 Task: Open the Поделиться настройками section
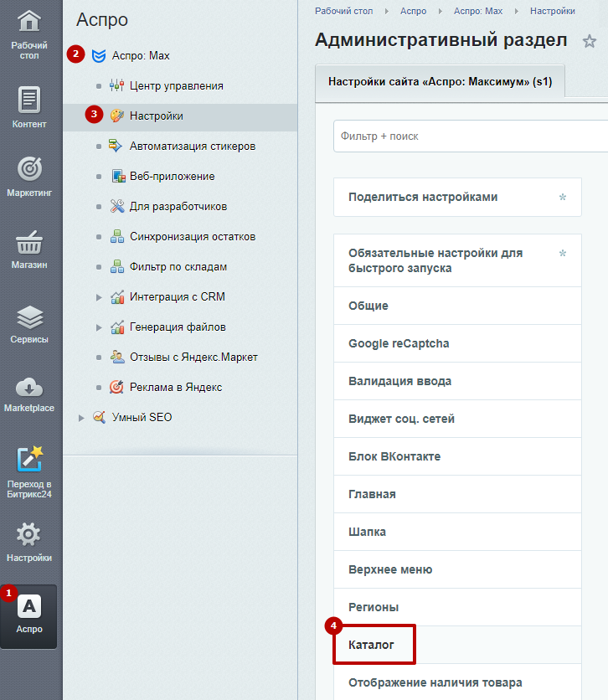click(x=457, y=198)
